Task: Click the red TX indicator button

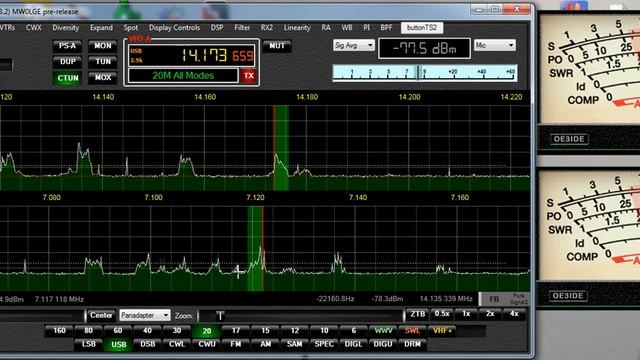Action: click(249, 76)
